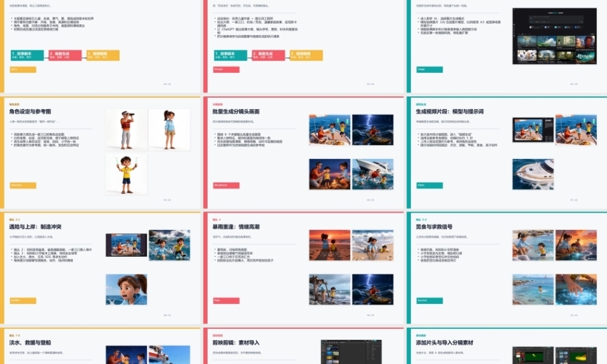Click the red Storyboard tag label
The height and width of the screenshot is (364, 607).
coord(226,186)
